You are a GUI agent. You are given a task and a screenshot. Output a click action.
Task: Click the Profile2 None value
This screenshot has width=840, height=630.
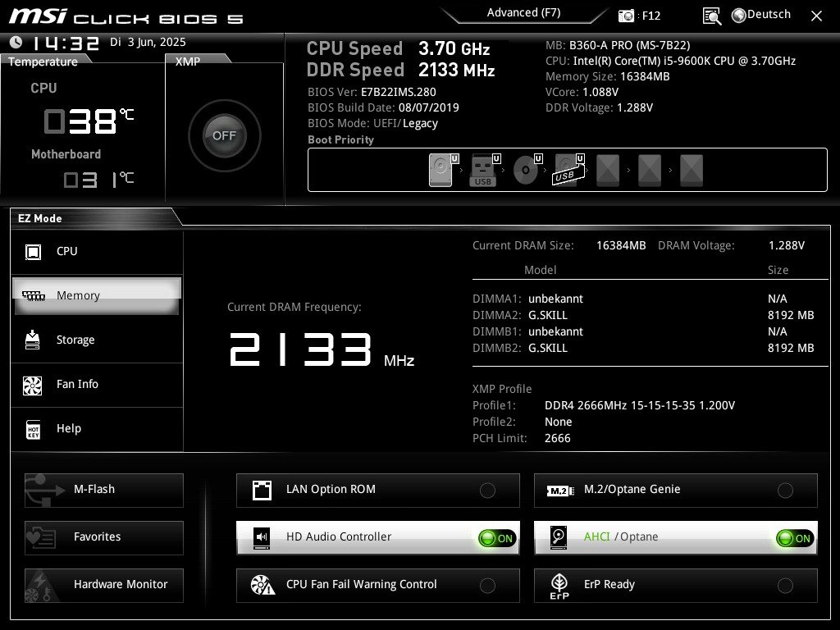[x=558, y=422]
